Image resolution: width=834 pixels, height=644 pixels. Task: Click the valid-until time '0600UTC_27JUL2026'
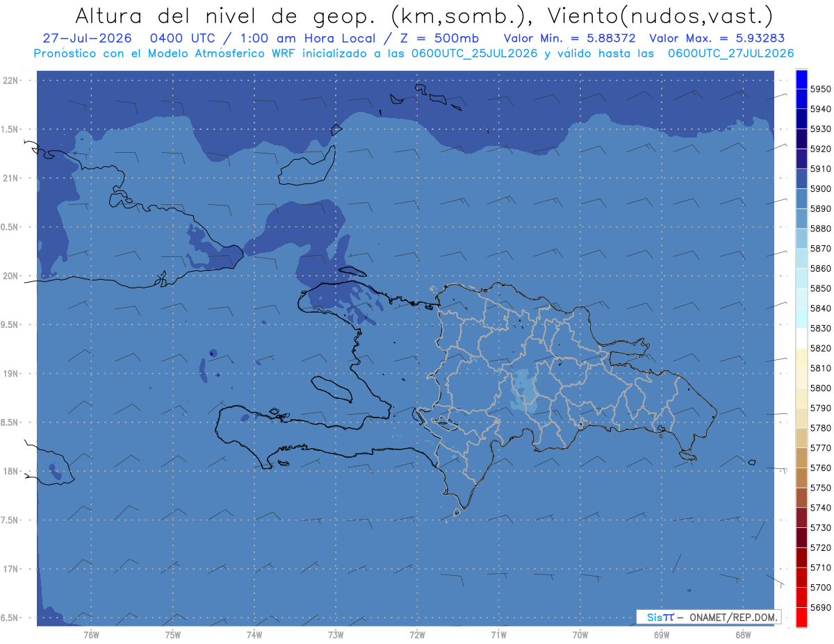(730, 53)
